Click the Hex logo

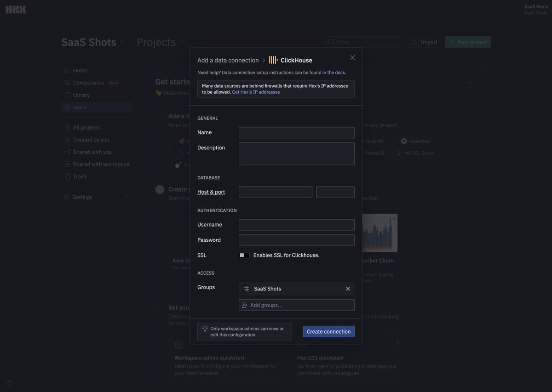(x=16, y=9)
